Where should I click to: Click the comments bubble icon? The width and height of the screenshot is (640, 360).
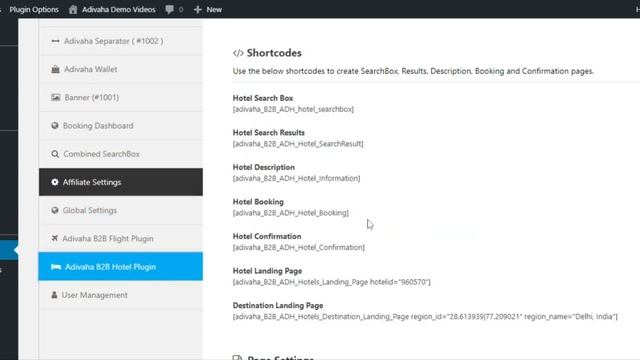(169, 9)
